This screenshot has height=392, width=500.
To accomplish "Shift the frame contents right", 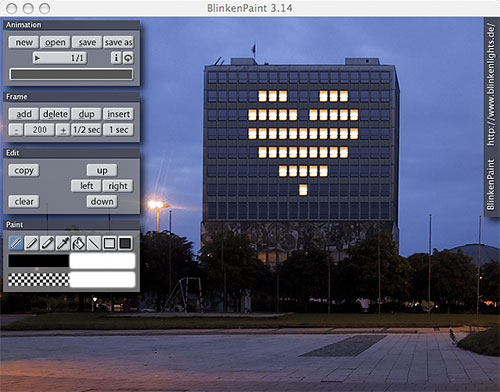I will click(118, 186).
